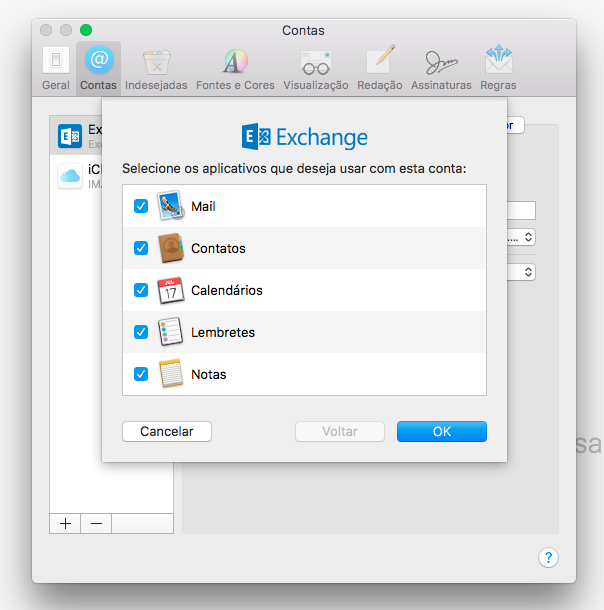Click the Cancelar button
Screen dimensions: 604x610
click(x=167, y=431)
